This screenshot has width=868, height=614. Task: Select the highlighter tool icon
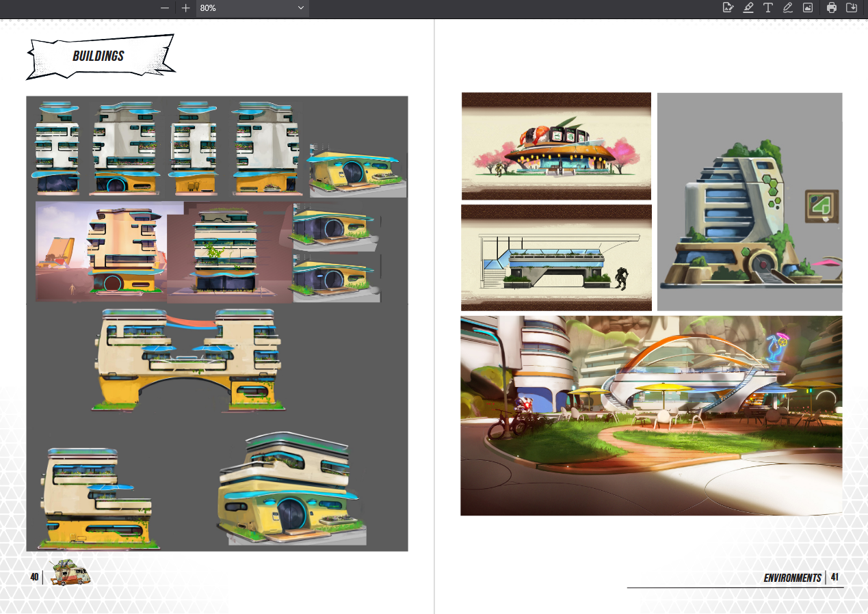[748, 8]
